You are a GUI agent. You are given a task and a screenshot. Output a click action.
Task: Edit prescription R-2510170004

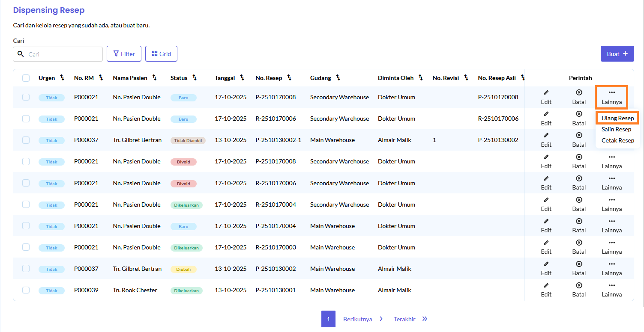546,204
